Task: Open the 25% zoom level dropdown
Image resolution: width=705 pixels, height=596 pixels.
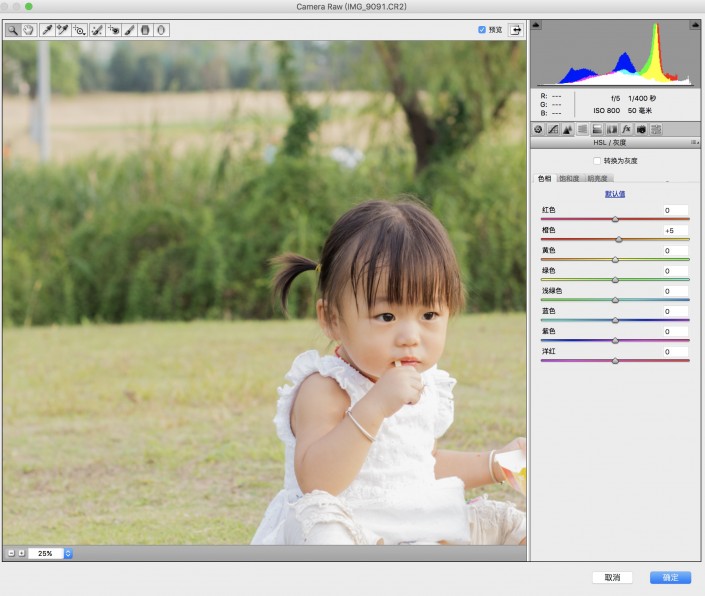Action: [x=68, y=553]
